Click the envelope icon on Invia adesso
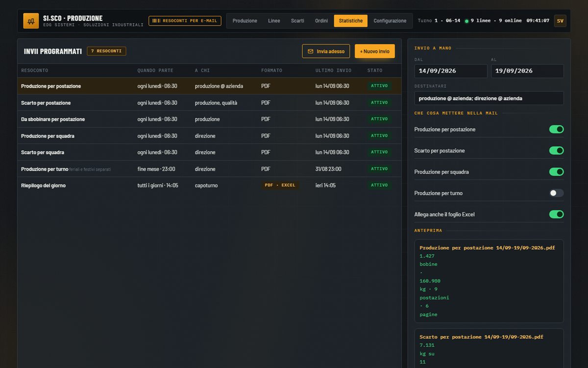 tap(311, 51)
